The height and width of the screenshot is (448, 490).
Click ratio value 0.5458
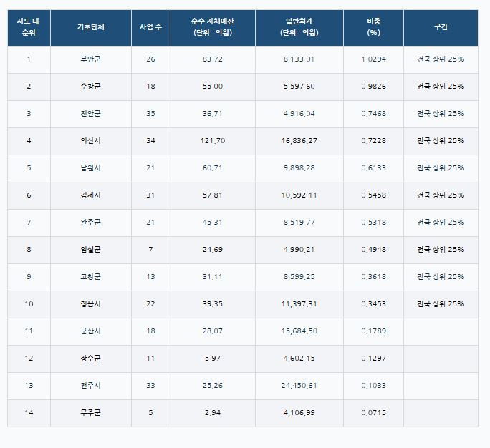pyautogui.click(x=373, y=195)
